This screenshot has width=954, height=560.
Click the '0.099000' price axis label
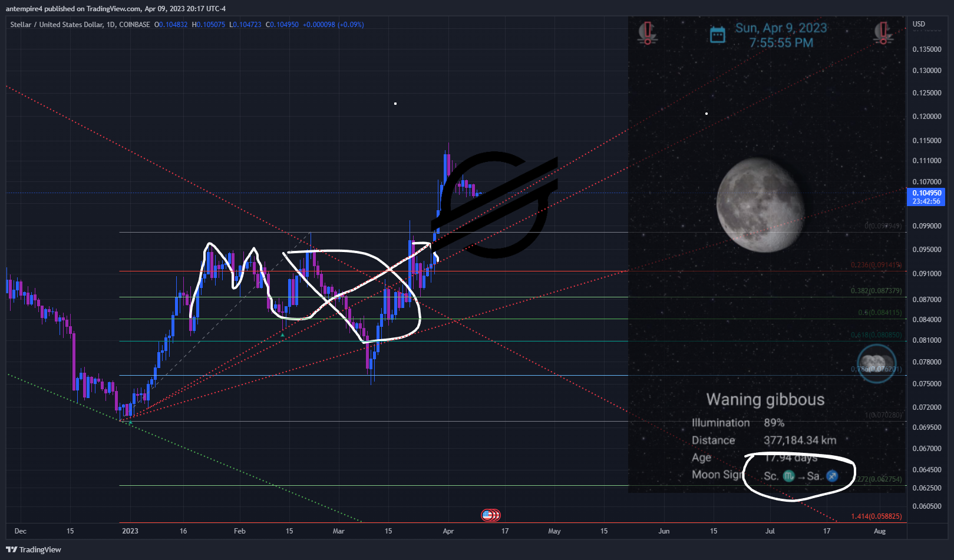tap(927, 226)
